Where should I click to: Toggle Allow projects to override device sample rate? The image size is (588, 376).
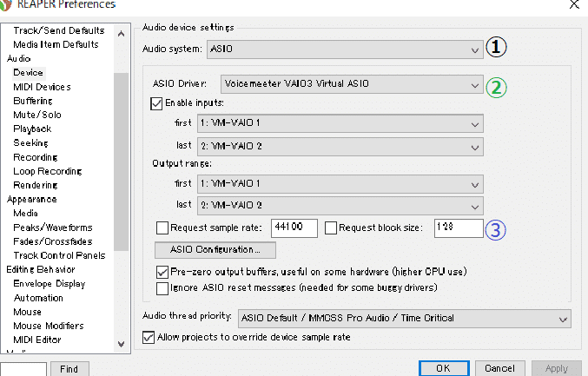[x=149, y=338]
